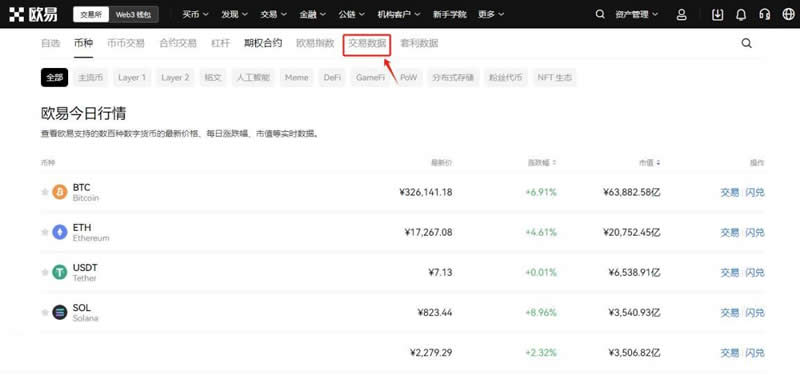Filter by 分布式存储 category
The width and height of the screenshot is (800, 375).
[454, 78]
